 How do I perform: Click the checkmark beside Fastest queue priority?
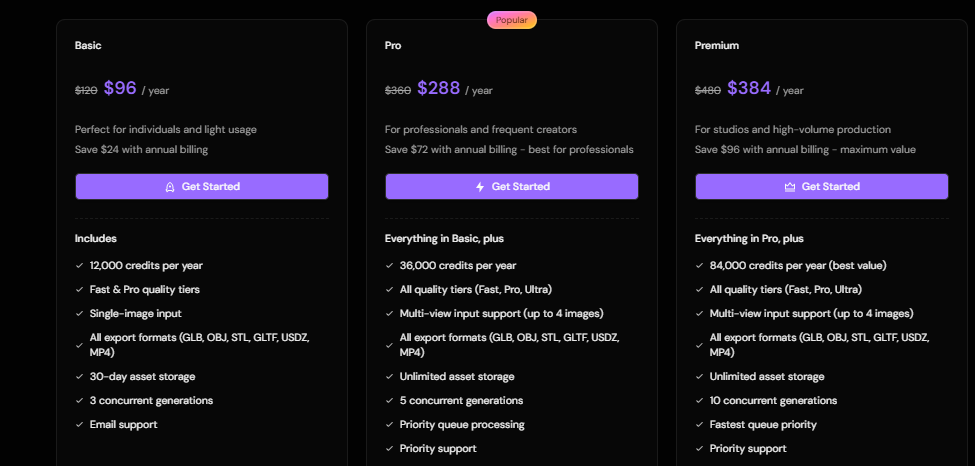[x=699, y=425]
